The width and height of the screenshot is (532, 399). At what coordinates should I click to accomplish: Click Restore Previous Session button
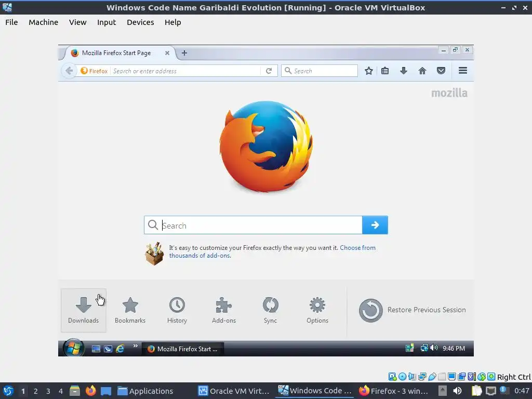click(412, 310)
